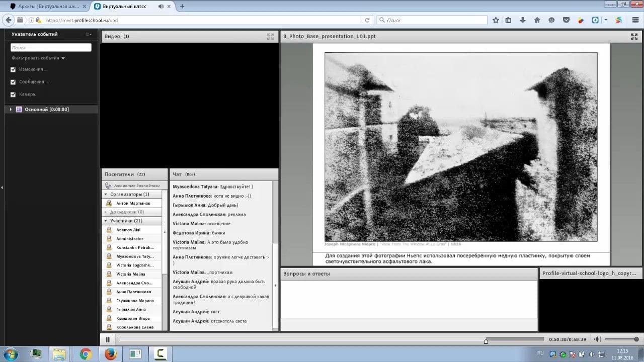Maximize the presentation pod with its fullscreen icon

(634, 37)
